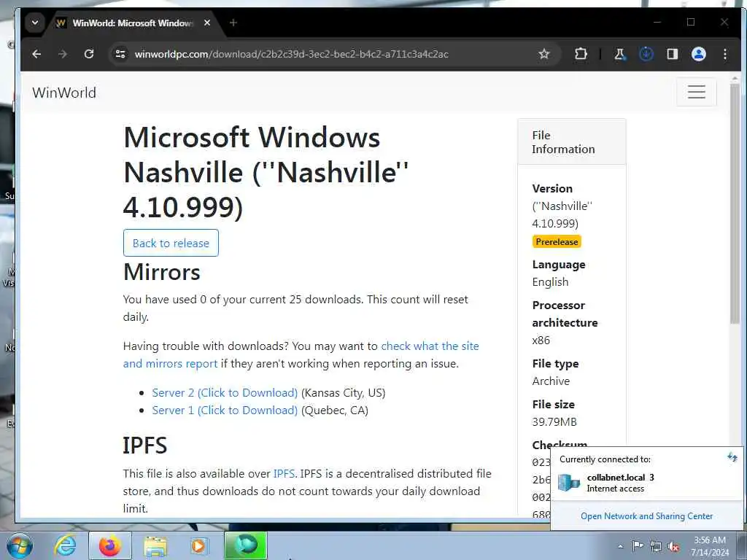The height and width of the screenshot is (560, 747).
Task: Select the WinWorld: Microsoft Windows tab
Action: (x=133, y=23)
